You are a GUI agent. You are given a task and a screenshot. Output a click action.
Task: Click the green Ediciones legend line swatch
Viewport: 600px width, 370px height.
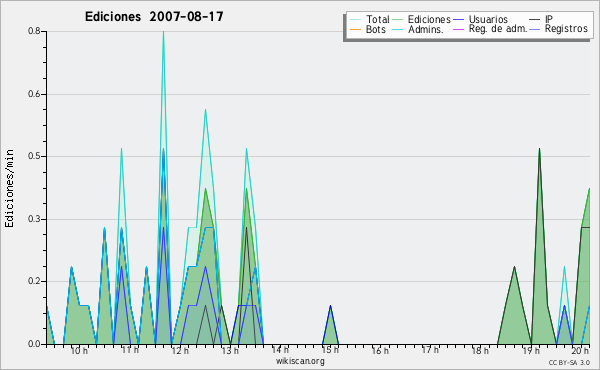point(398,20)
